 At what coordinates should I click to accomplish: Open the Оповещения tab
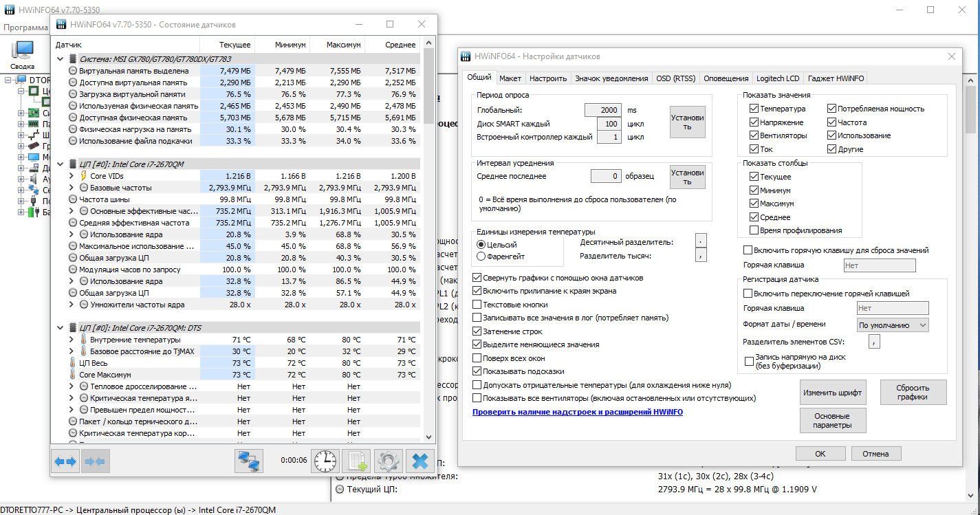click(x=726, y=78)
